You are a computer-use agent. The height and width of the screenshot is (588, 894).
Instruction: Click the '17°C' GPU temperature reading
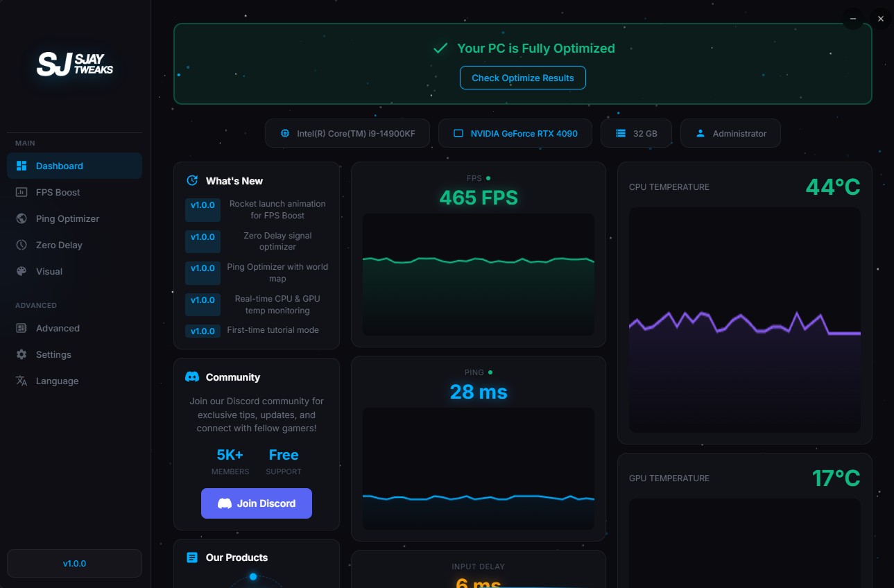pos(836,478)
